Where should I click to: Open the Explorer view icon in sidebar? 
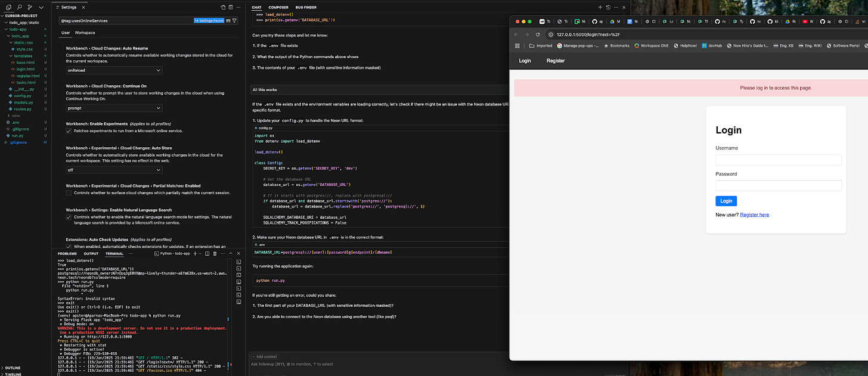tap(8, 7)
